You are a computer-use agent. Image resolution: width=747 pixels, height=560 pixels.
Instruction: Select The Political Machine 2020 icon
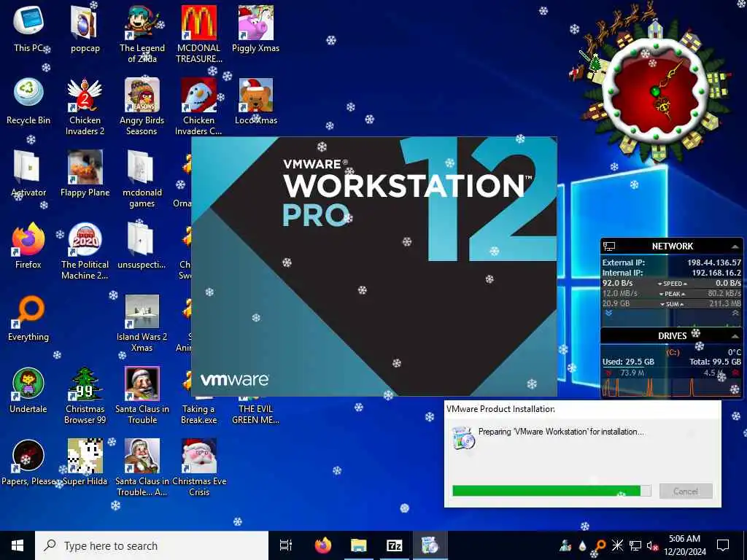85,252
